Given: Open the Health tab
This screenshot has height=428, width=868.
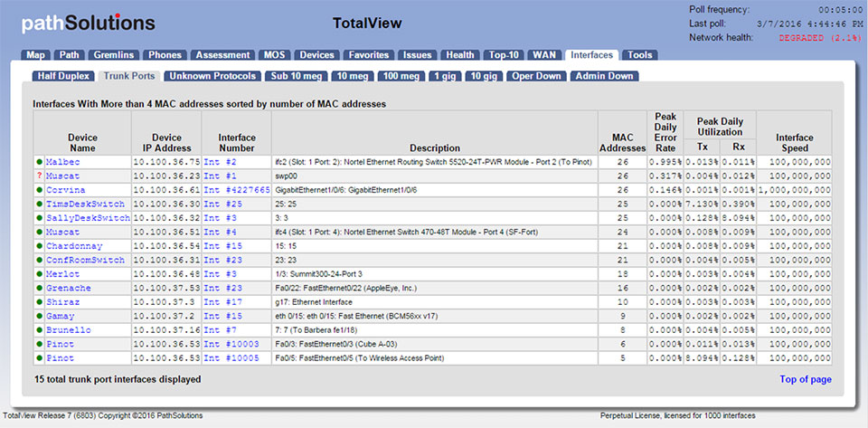Looking at the screenshot, I should (460, 55).
